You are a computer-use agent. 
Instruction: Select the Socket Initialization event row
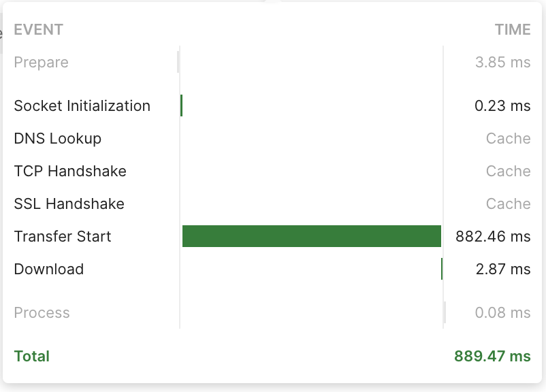click(272, 105)
